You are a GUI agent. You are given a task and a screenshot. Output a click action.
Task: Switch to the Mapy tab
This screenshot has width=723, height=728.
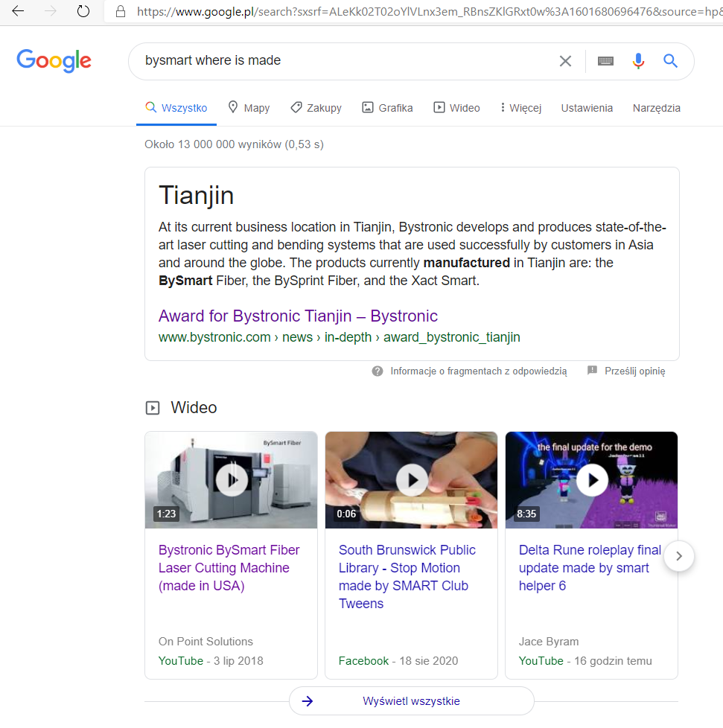click(x=249, y=108)
